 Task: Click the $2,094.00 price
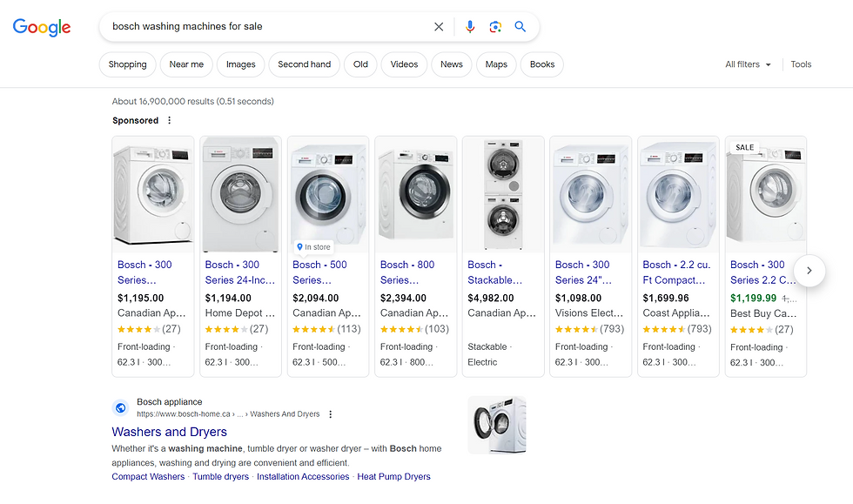pos(315,298)
